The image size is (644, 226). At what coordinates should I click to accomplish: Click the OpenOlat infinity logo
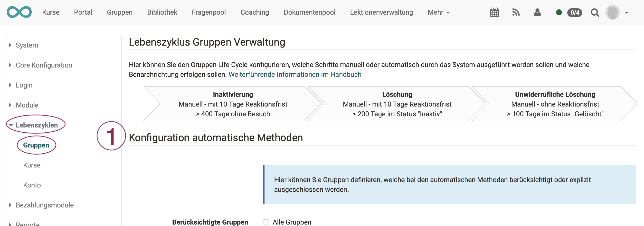19,12
